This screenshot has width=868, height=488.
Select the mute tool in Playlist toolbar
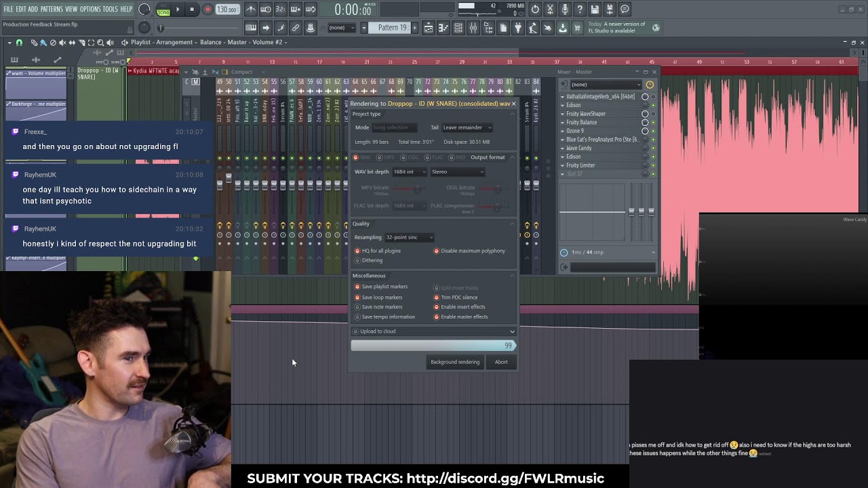pyautogui.click(x=62, y=43)
